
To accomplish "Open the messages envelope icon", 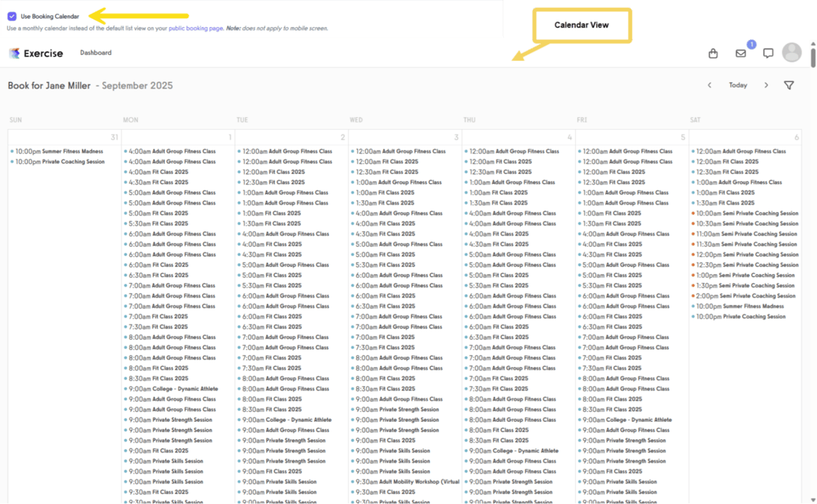I will click(740, 54).
